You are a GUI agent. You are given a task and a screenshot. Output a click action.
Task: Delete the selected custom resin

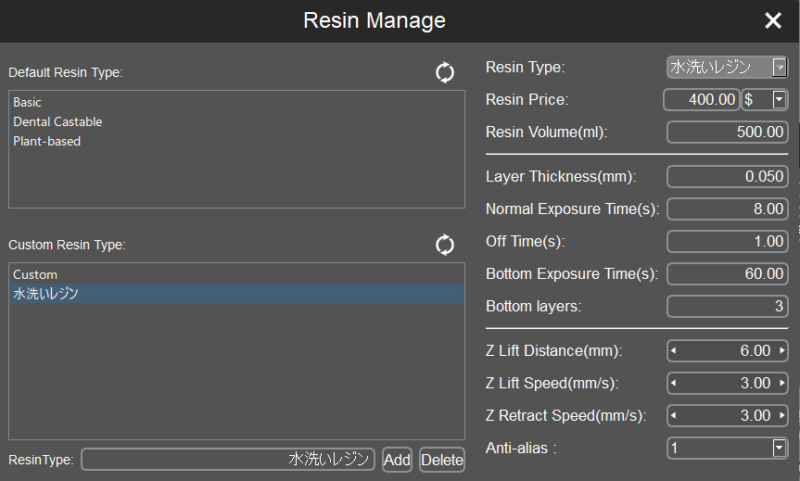point(442,460)
